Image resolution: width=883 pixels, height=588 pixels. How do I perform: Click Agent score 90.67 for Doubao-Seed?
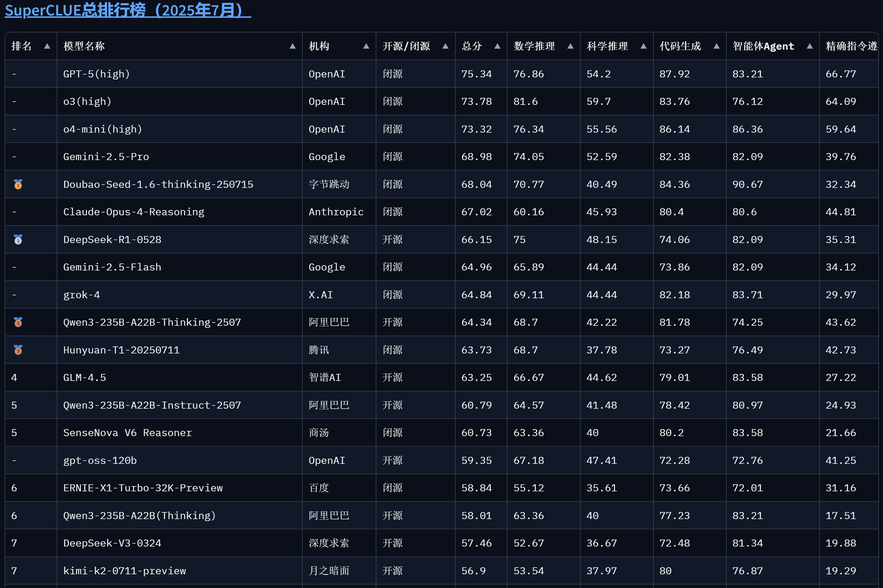coord(748,184)
